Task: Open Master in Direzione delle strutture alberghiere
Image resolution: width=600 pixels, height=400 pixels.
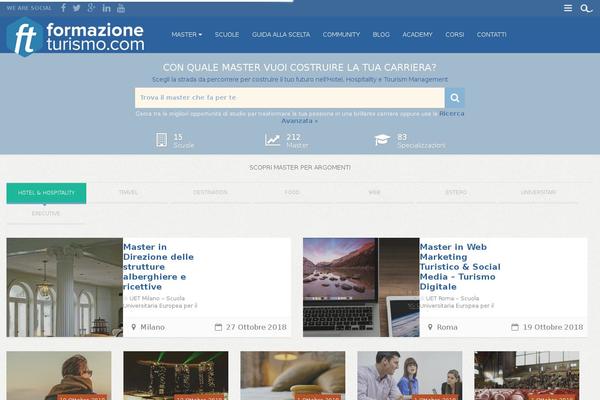Action: coord(158,267)
